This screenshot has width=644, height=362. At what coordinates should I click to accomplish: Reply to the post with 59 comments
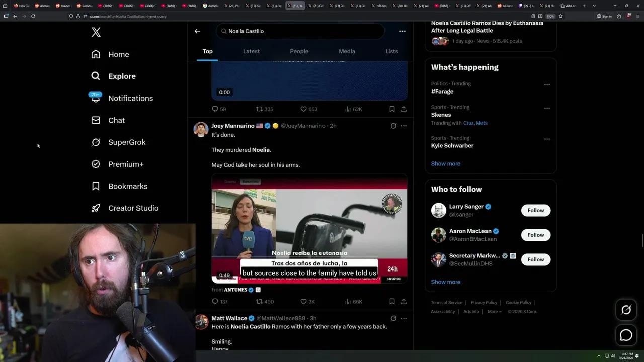[219, 109]
